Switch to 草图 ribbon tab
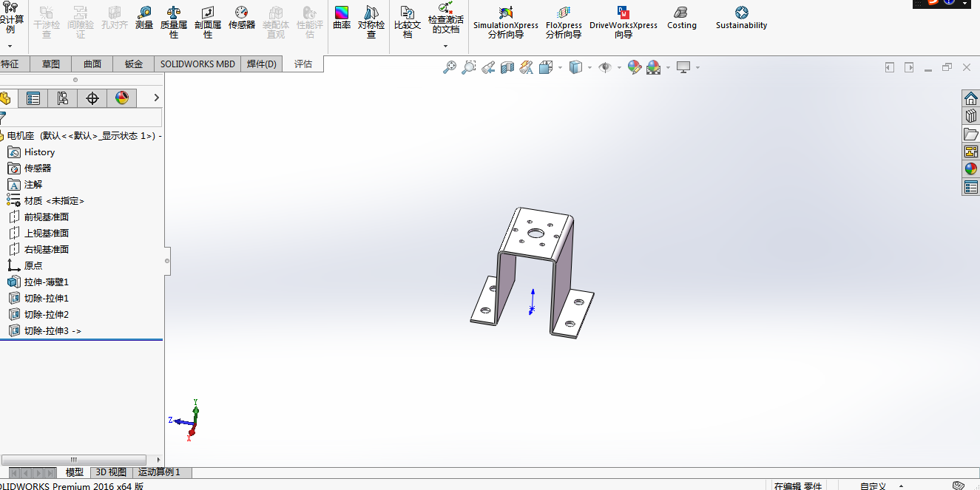Image resolution: width=980 pixels, height=490 pixels. click(51, 64)
